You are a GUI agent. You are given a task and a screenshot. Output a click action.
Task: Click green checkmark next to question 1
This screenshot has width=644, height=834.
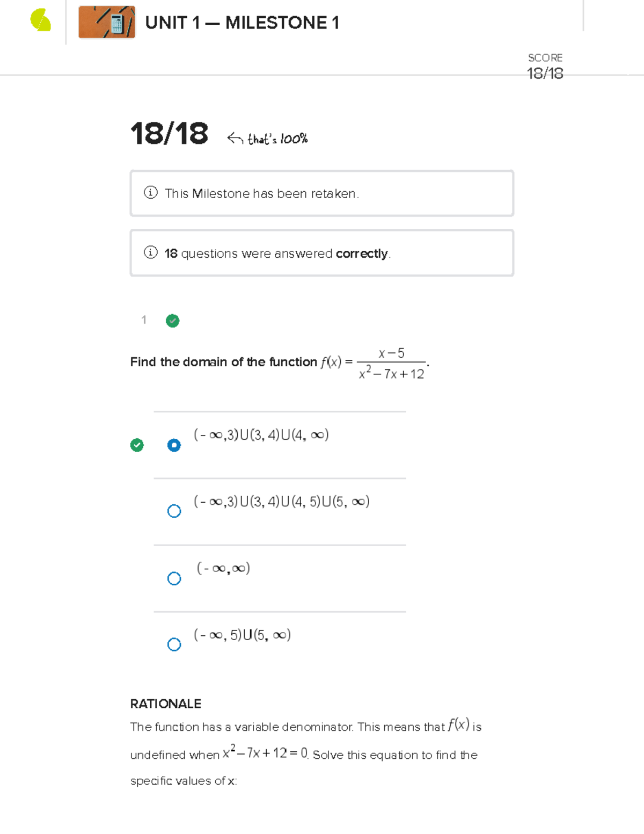(172, 321)
